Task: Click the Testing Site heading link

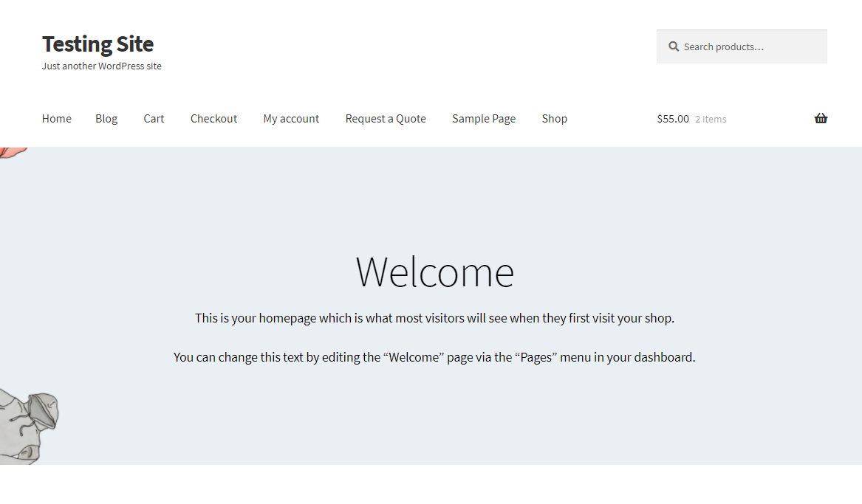Action: click(x=98, y=44)
